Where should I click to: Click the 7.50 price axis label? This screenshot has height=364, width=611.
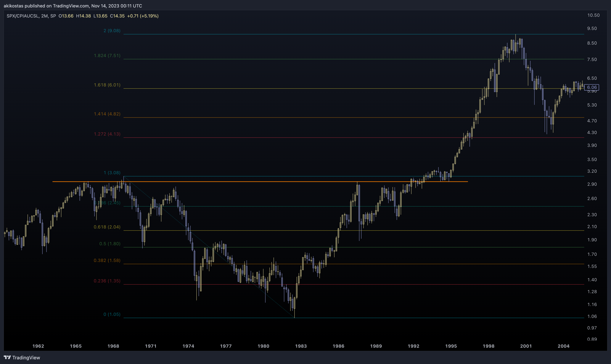(x=592, y=60)
